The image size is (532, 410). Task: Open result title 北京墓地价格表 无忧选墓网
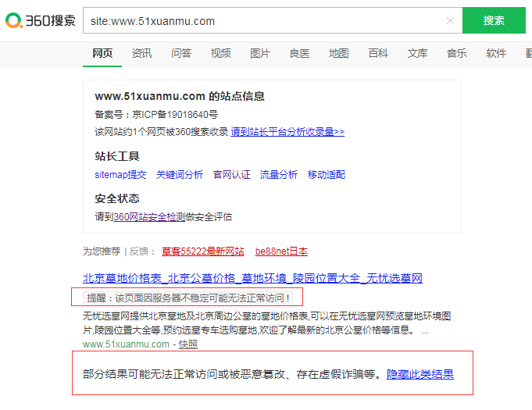coord(252,279)
